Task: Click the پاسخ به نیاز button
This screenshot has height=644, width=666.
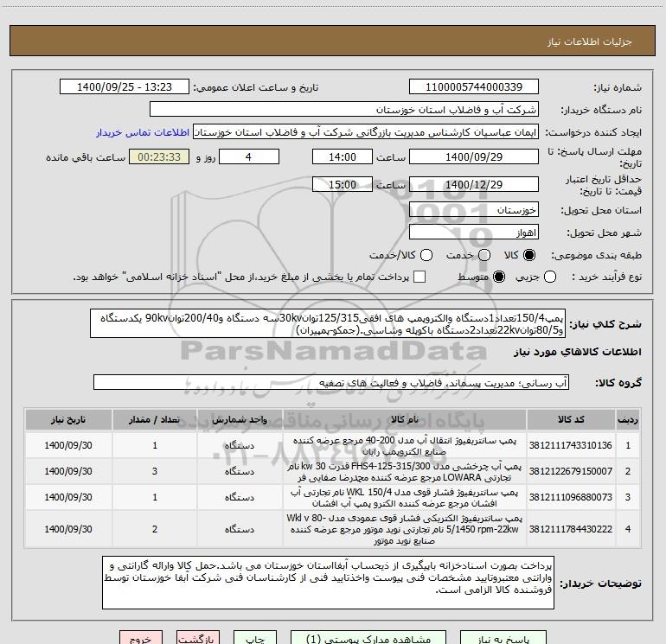Action: point(503,639)
